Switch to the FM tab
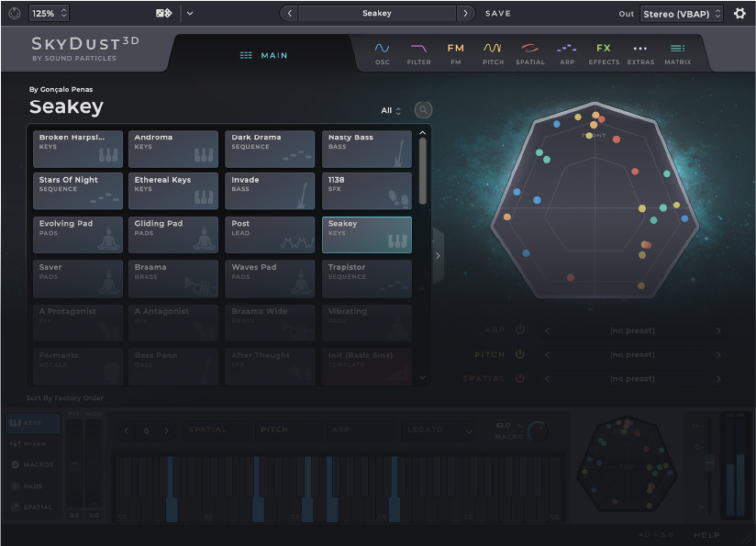This screenshot has height=546, width=756. click(x=456, y=54)
